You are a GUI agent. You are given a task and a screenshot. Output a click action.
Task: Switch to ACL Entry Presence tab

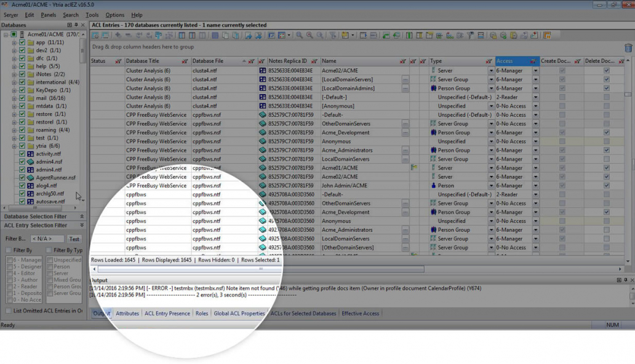click(167, 314)
